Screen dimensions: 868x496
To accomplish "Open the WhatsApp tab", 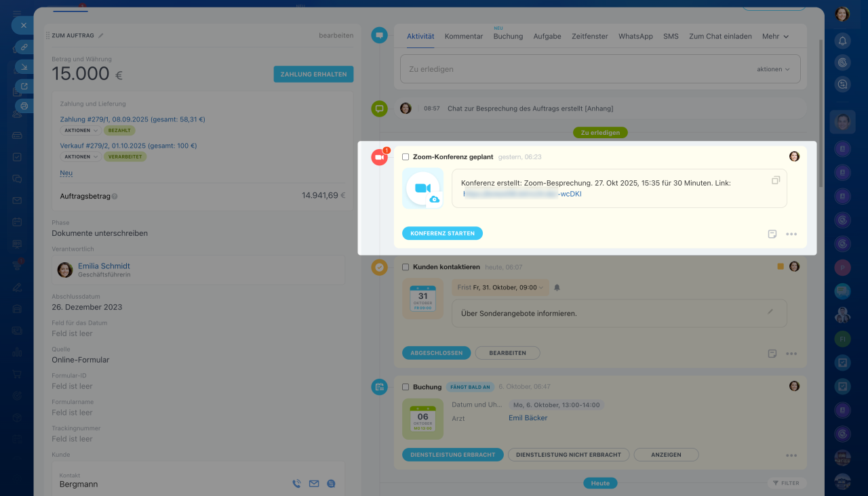I will 635,37.
